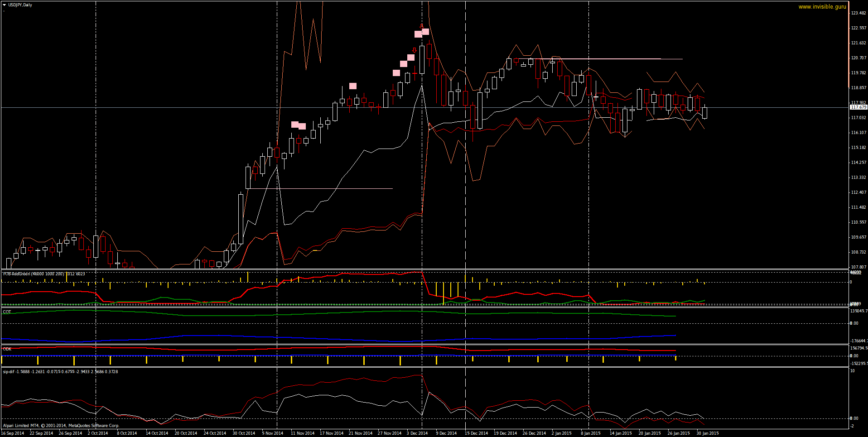Click the 114.257 price scale label
Viewport: 868px width, 437px height.
858,162
